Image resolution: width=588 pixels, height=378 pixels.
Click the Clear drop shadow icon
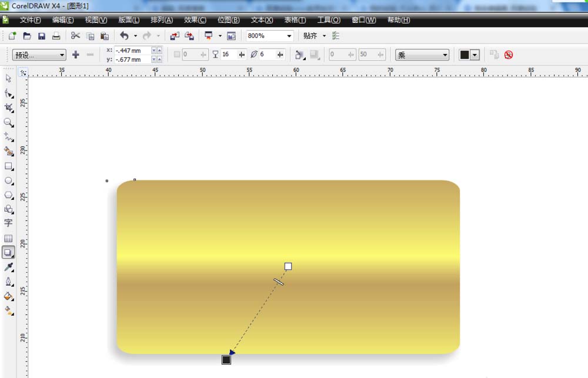(x=509, y=55)
